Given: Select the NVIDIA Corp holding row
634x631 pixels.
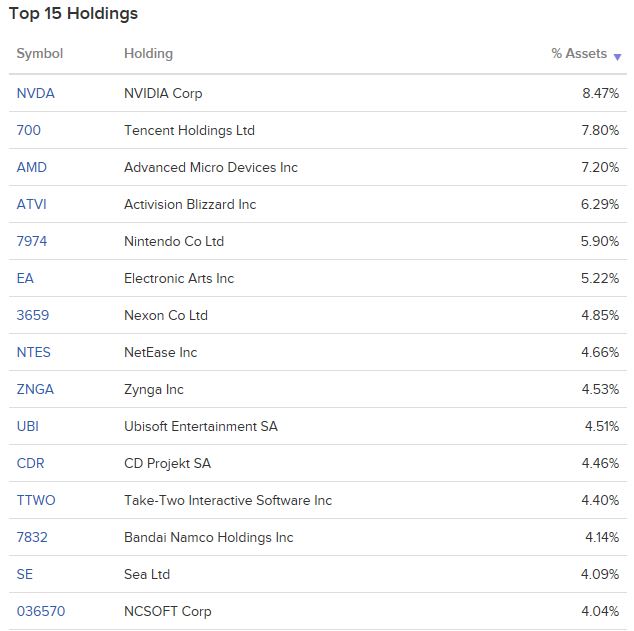Looking at the screenshot, I should tap(318, 93).
